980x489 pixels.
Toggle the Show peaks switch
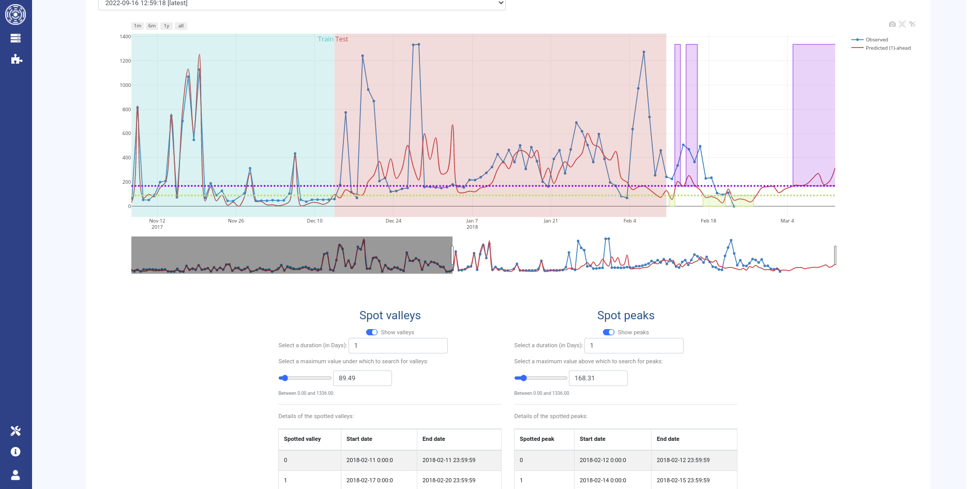coord(608,332)
